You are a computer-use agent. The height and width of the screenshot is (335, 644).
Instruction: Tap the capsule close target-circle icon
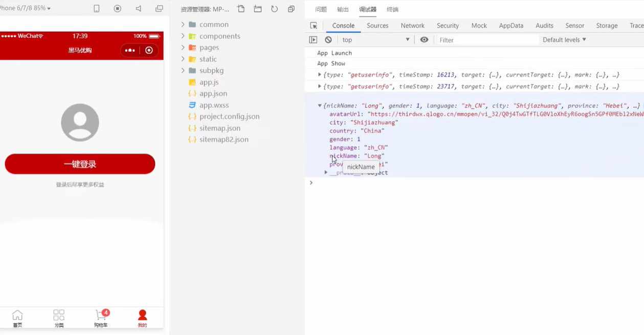tap(149, 50)
